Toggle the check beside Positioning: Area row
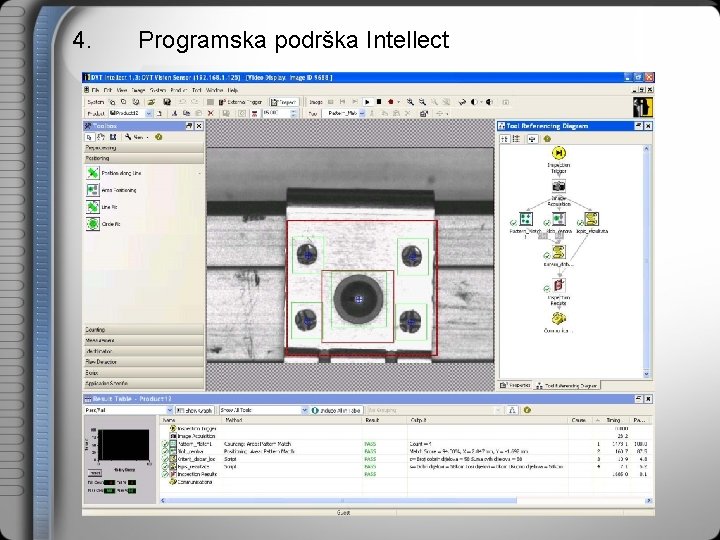 [x=165, y=451]
